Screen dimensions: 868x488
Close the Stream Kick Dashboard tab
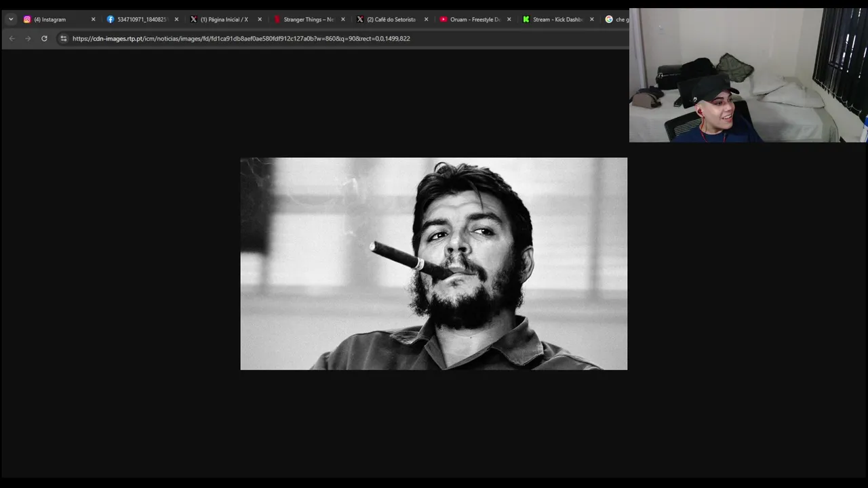click(592, 20)
